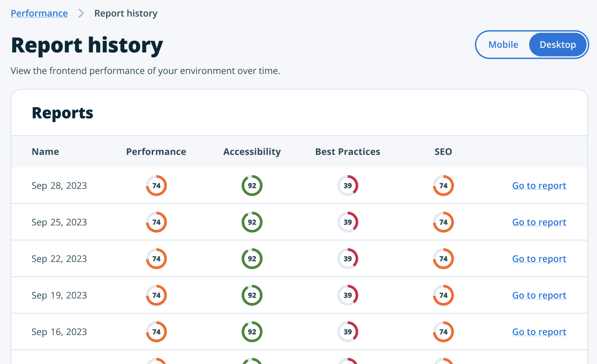Click the Reports section heading
The height and width of the screenshot is (364, 597).
(x=62, y=112)
